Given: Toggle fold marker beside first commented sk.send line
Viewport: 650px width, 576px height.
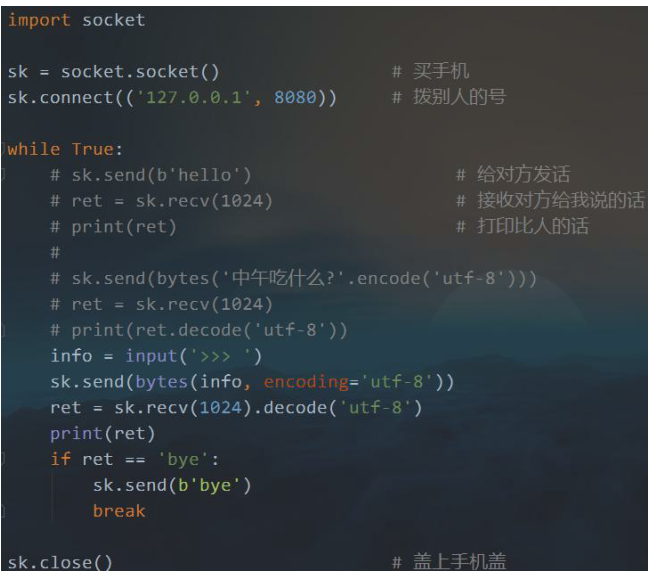Looking at the screenshot, I should (3, 175).
